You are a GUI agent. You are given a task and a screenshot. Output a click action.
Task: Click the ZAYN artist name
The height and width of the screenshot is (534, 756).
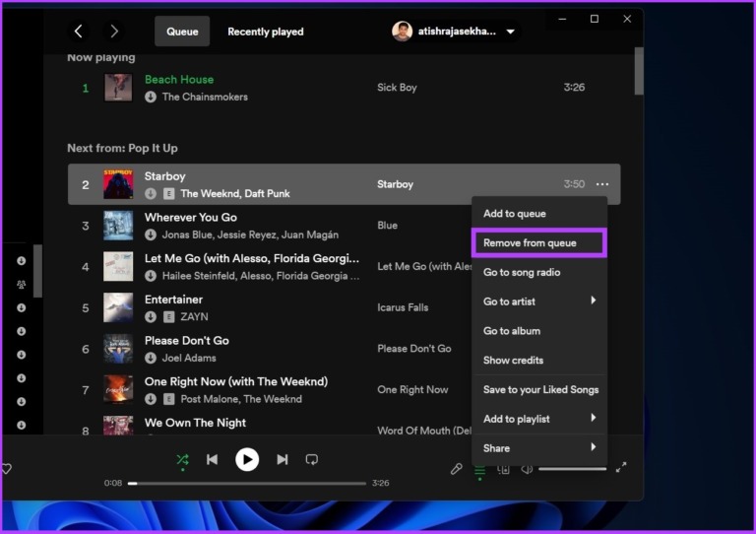[x=194, y=317]
